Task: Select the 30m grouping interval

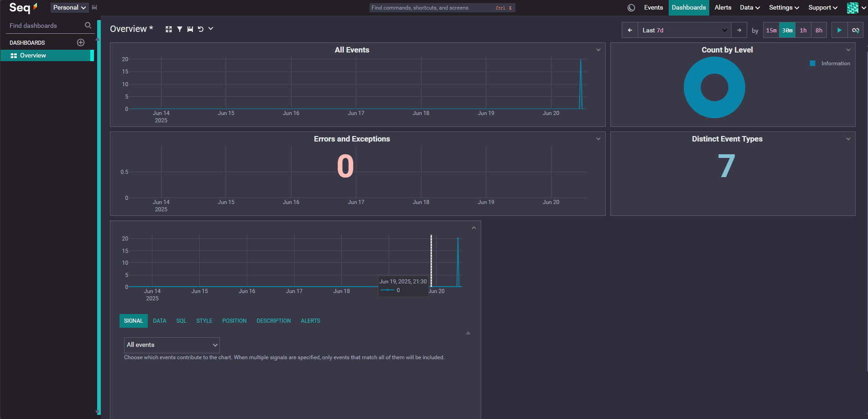Action: pos(787,30)
